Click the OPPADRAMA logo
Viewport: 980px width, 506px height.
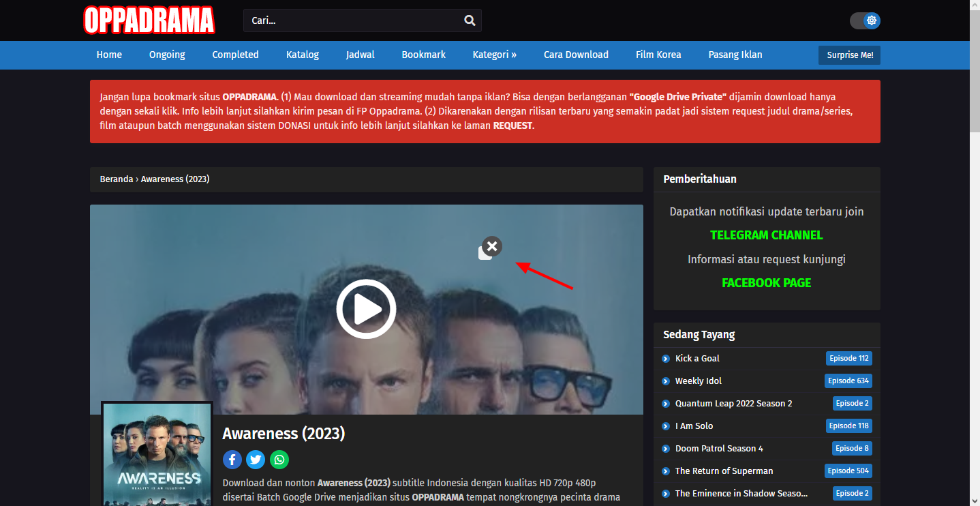(x=149, y=20)
